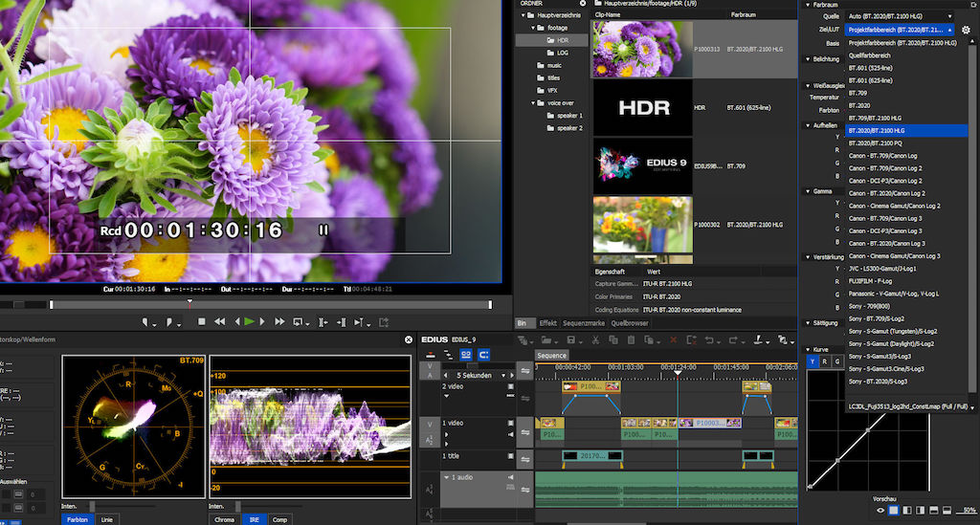
Task: Click the Copy icon in timeline toolbar
Action: coord(613,340)
